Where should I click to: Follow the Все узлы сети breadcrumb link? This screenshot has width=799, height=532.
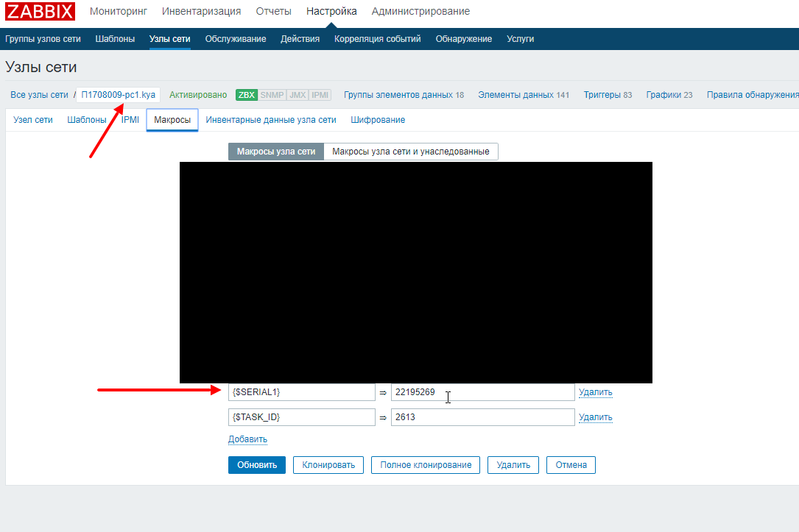[x=39, y=95]
